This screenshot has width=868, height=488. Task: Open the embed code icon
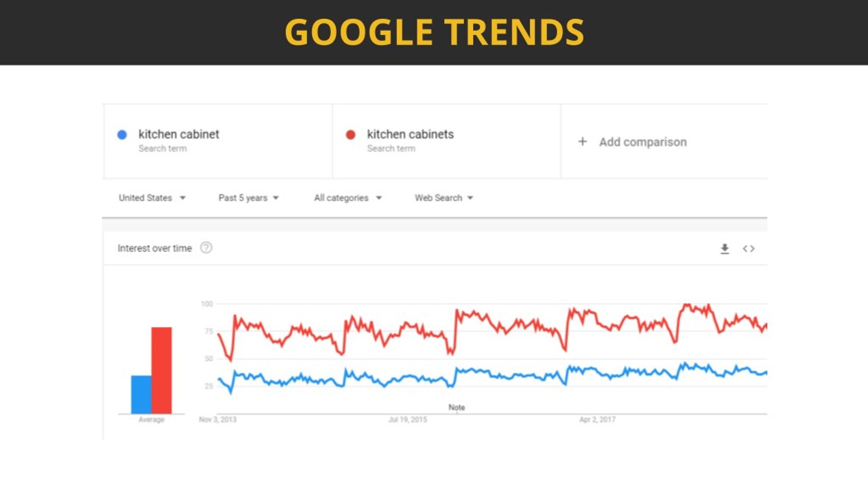click(749, 249)
